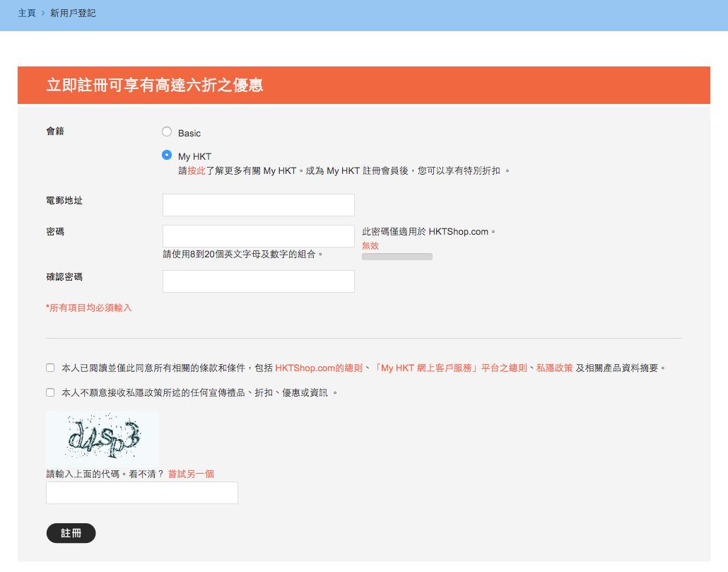Click the grey password strength bar
The width and height of the screenshot is (728, 572).
click(x=397, y=257)
